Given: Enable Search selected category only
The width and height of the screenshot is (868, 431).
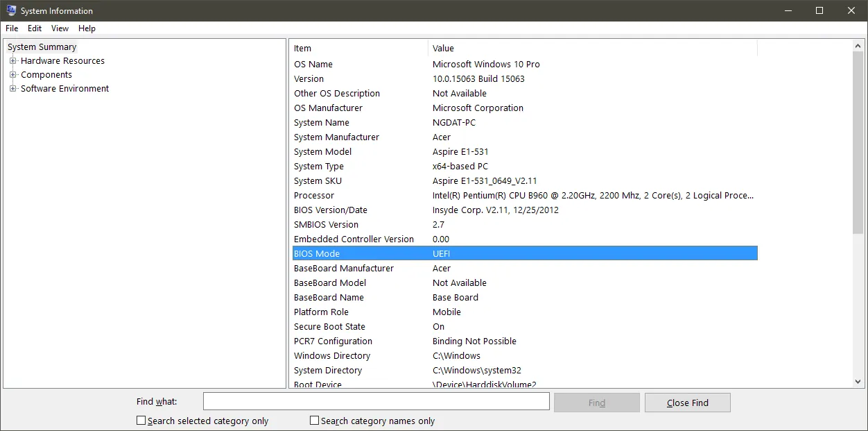Looking at the screenshot, I should [x=141, y=420].
